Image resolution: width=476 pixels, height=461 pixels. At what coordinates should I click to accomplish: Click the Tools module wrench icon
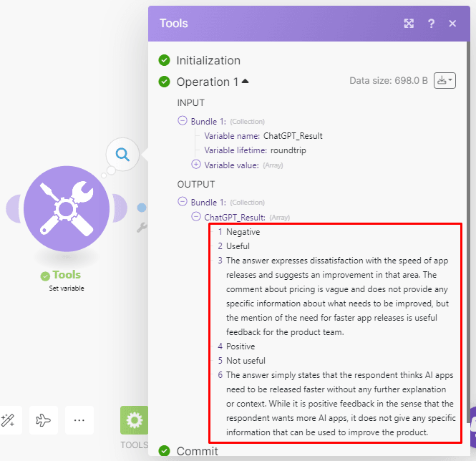pyautogui.click(x=66, y=208)
